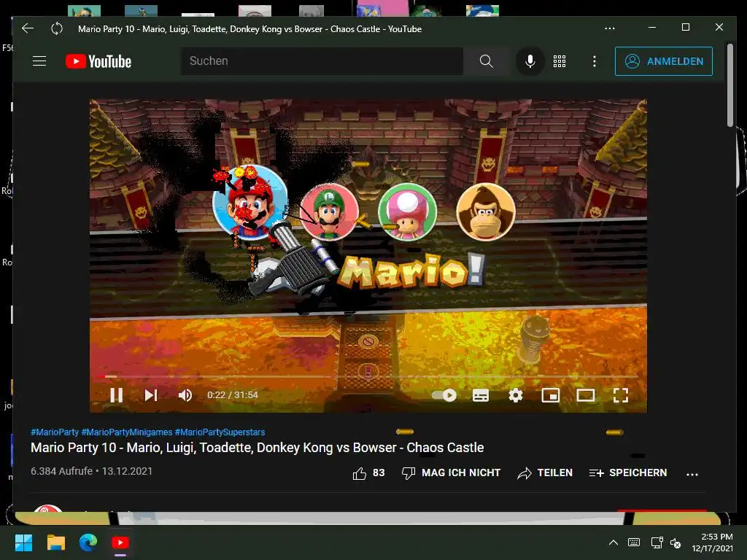Screen dimensions: 747x560
Task: Mute the video volume
Action: pyautogui.click(x=185, y=395)
